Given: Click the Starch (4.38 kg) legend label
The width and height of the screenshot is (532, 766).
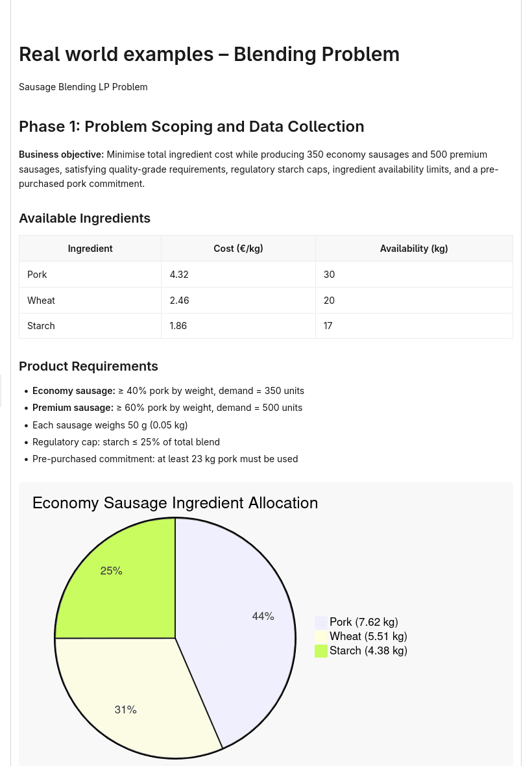Looking at the screenshot, I should pyautogui.click(x=368, y=650).
